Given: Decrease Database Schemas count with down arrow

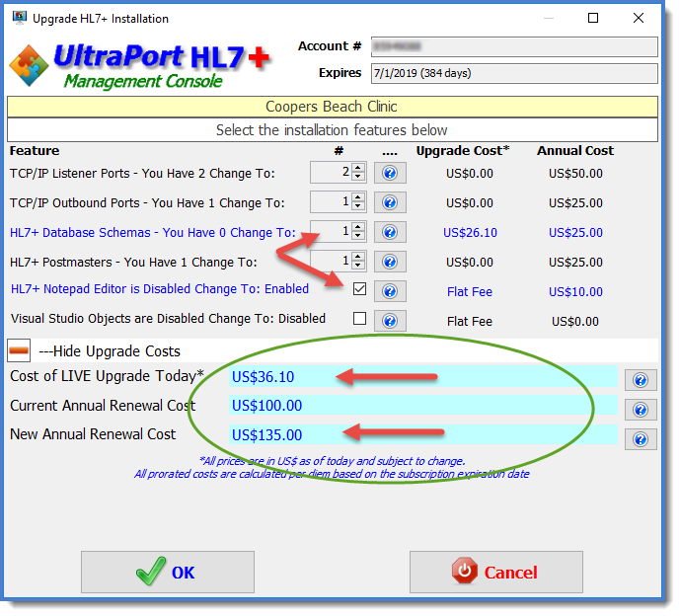Looking at the screenshot, I should [358, 236].
